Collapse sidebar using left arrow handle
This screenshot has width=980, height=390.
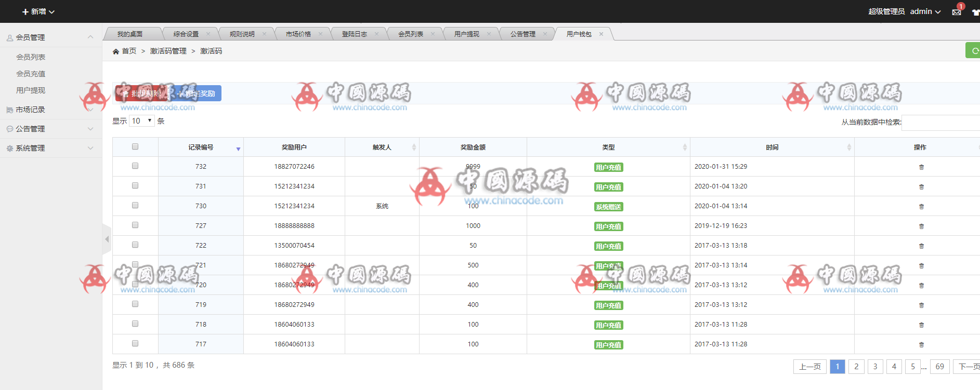pos(107,239)
